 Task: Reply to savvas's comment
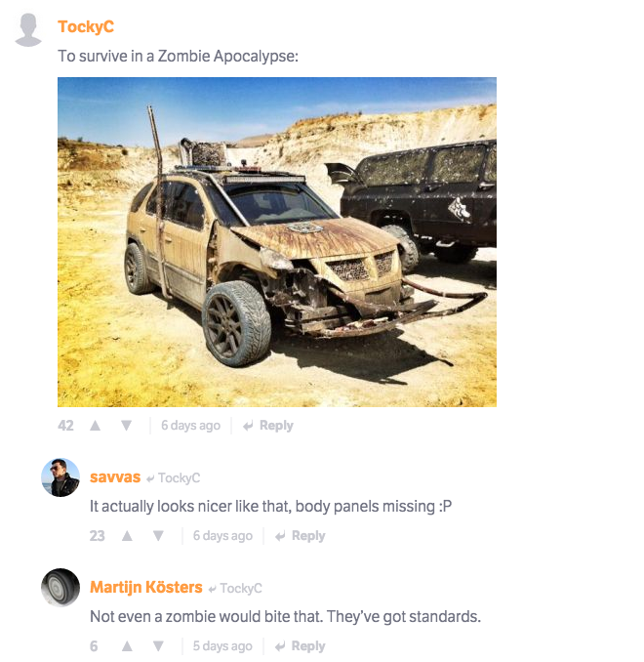click(x=301, y=536)
